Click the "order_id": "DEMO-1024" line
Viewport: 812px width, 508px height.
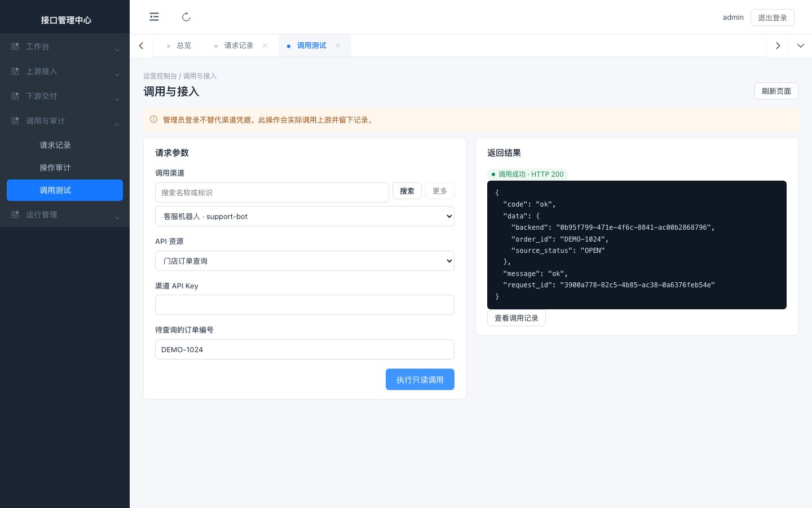(x=559, y=239)
